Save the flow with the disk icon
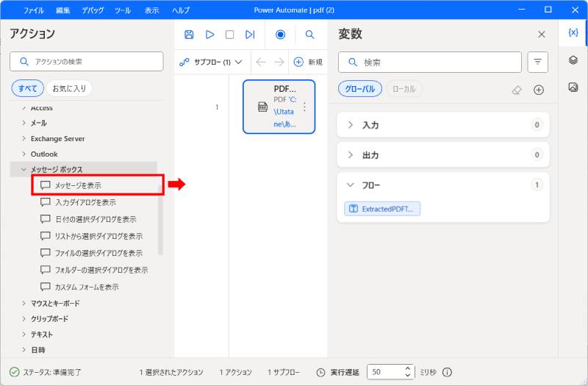Image resolution: width=588 pixels, height=386 pixels. pos(189,35)
